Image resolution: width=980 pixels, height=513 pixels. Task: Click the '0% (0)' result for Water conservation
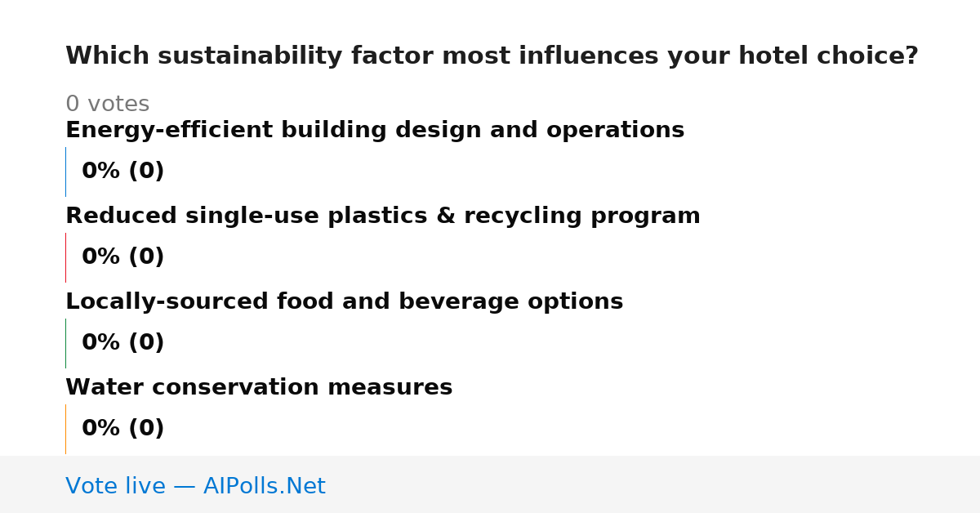click(123, 429)
